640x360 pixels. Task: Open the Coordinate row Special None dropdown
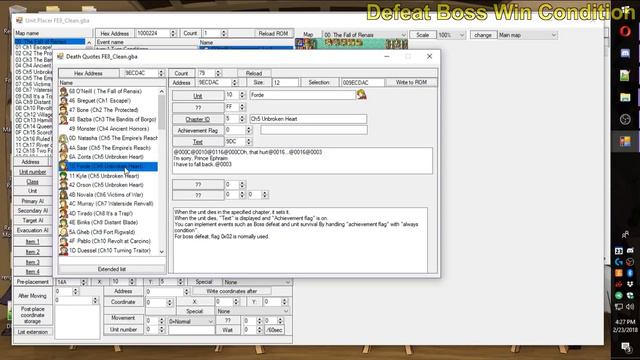[x=253, y=311]
